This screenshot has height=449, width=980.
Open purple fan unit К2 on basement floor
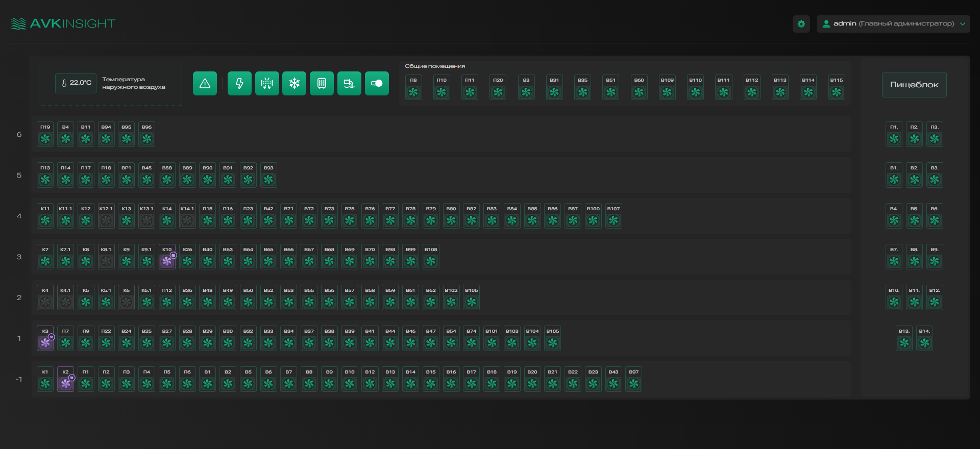point(66,379)
